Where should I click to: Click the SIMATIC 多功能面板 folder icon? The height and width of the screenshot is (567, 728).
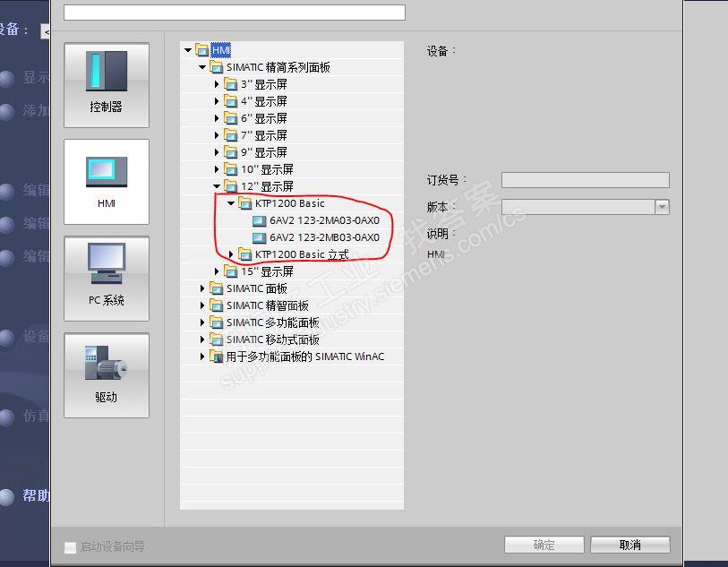[217, 322]
